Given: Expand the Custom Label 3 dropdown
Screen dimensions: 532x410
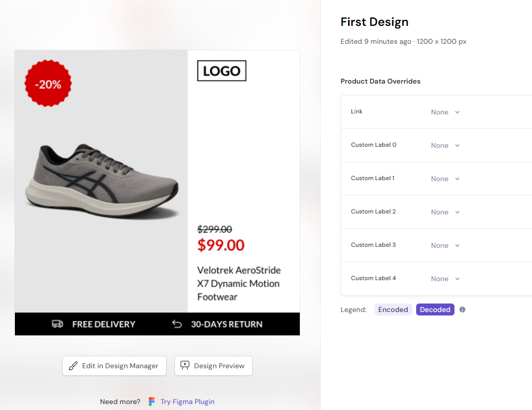Looking at the screenshot, I should pyautogui.click(x=445, y=245).
